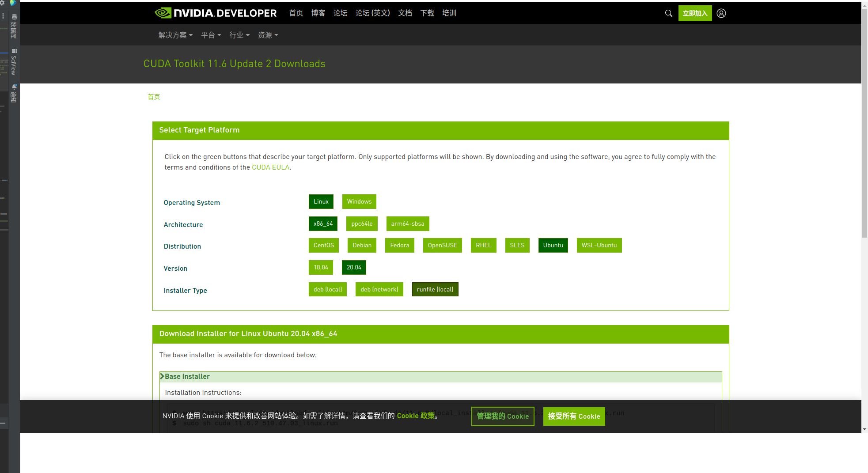Image resolution: width=868 pixels, height=473 pixels.
Task: Expand the 资源 dropdown menu
Action: click(x=268, y=35)
